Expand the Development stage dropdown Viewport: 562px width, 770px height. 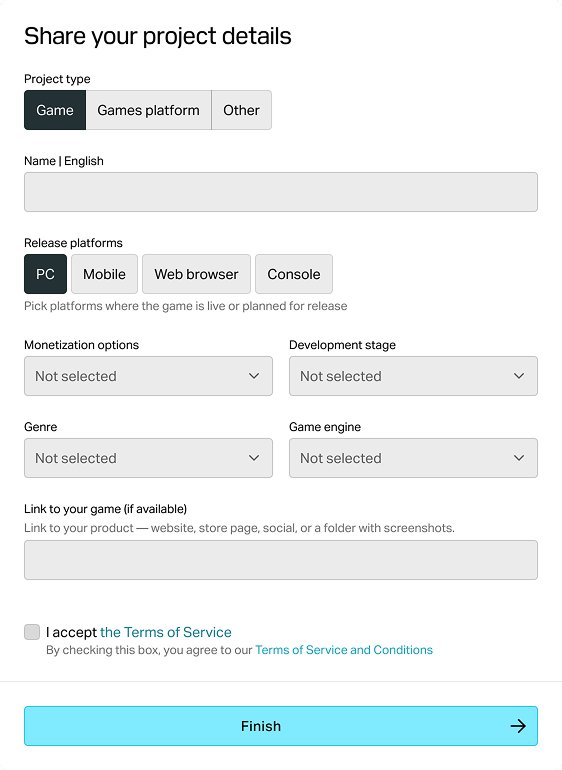[413, 376]
